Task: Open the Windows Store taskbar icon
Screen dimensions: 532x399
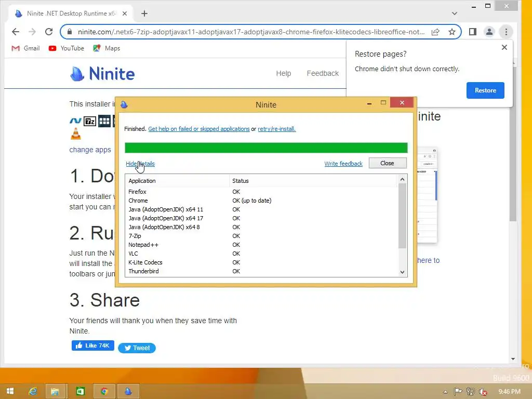Action: coord(80,391)
